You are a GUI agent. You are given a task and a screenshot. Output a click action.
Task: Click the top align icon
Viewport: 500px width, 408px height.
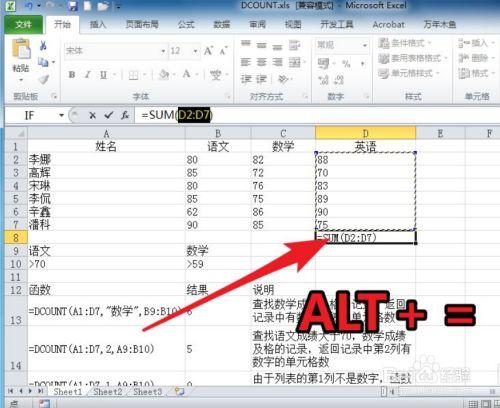246,44
